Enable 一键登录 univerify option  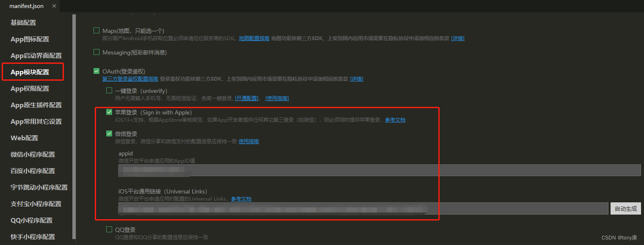coord(109,90)
